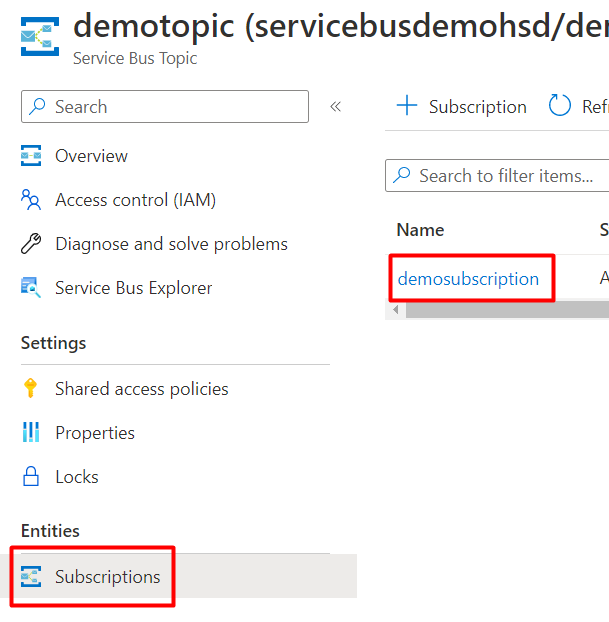Focus the Search to filter items field

click(497, 176)
